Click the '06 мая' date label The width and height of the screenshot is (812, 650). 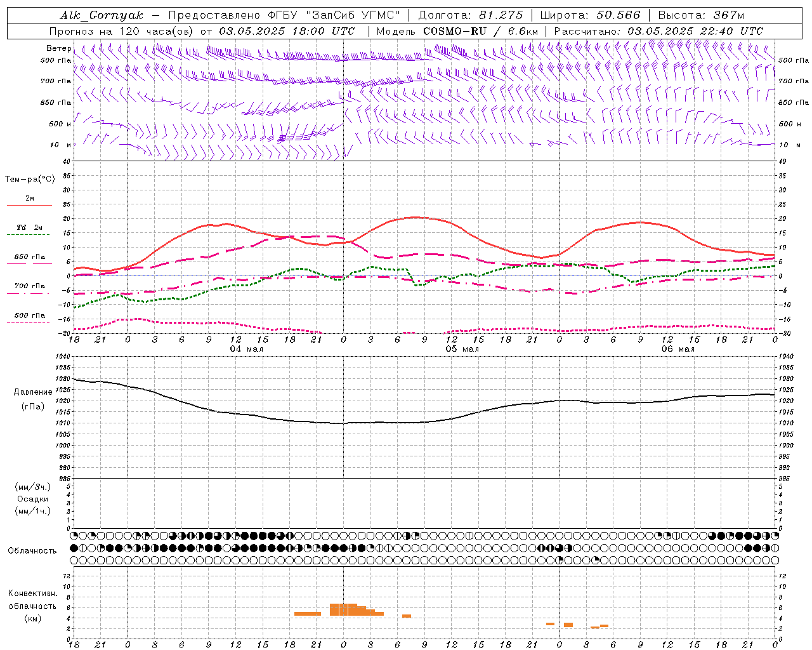click(x=678, y=349)
